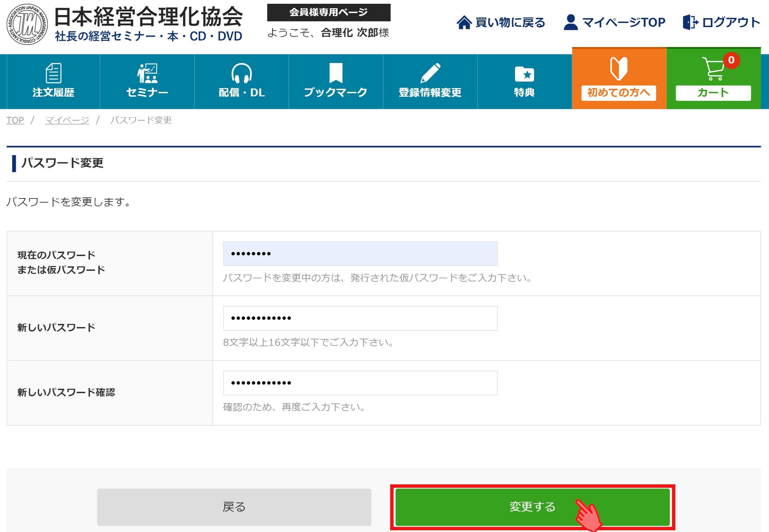
Task: Click the JMCA circular logo
Action: (27, 25)
